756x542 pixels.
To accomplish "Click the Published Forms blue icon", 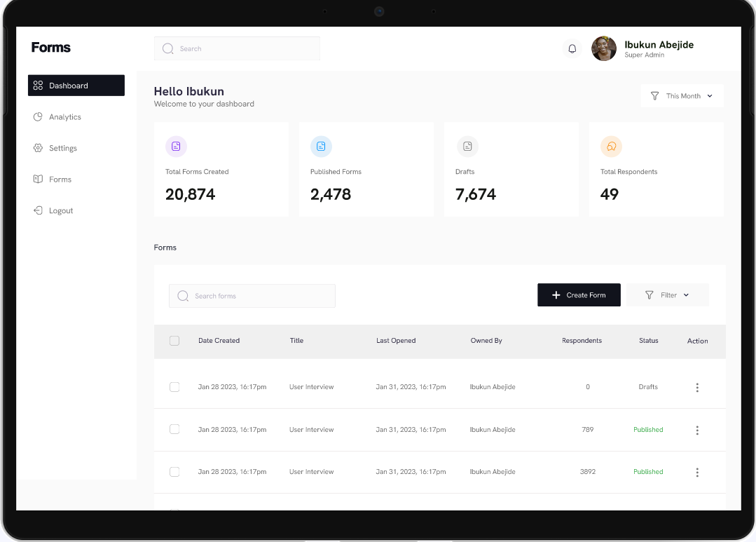I will [321, 147].
